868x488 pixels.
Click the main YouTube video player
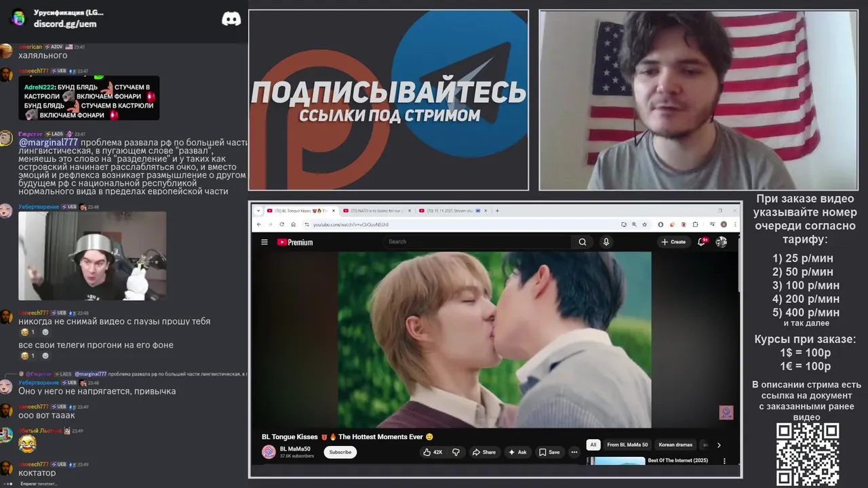click(494, 340)
